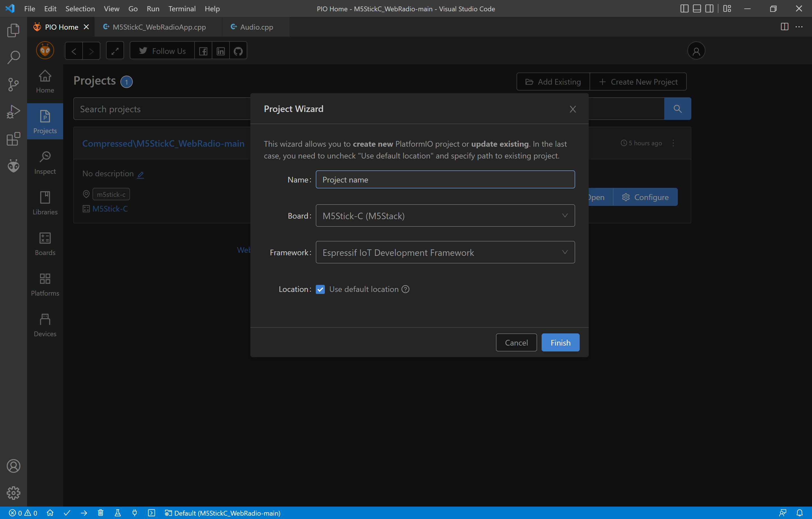The width and height of the screenshot is (812, 519).
Task: Open notifications bell in status bar
Action: click(800, 513)
